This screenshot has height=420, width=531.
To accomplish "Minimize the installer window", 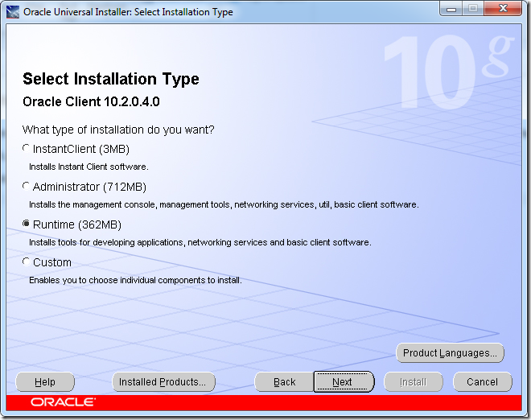I will tap(451, 9).
